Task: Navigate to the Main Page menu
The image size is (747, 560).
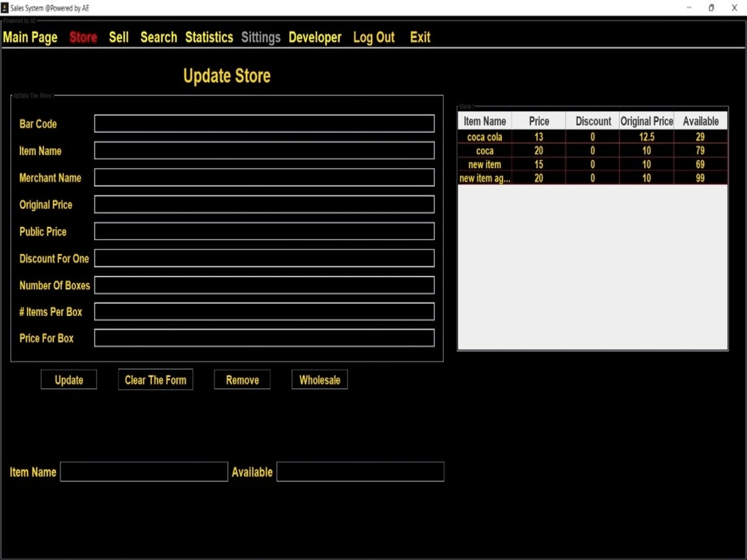Action: point(30,37)
